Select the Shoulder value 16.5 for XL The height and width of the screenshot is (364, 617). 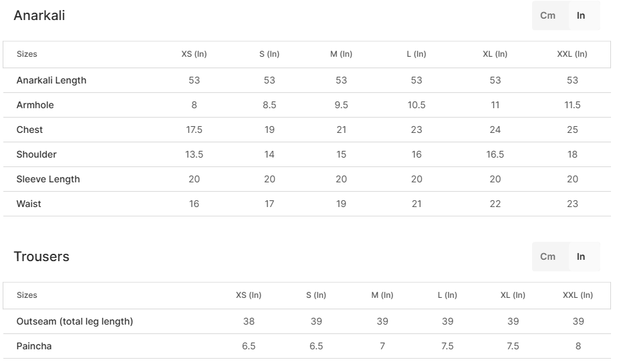tap(495, 154)
